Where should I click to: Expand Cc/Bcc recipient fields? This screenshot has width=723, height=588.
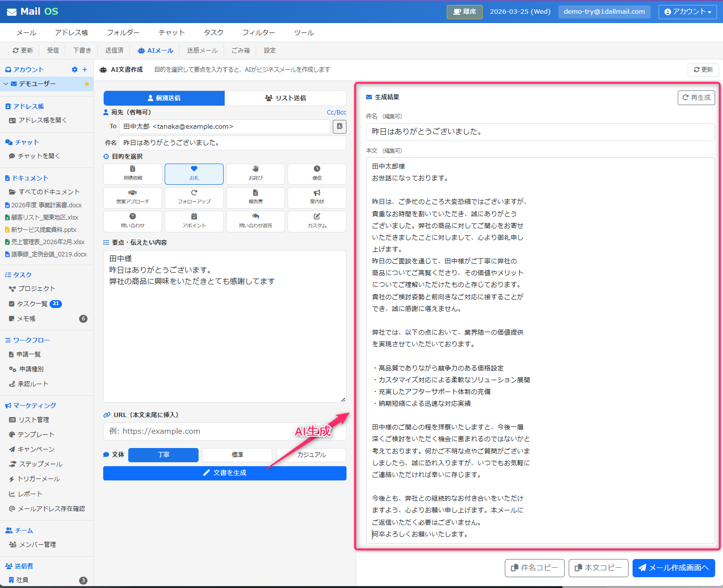(336, 112)
